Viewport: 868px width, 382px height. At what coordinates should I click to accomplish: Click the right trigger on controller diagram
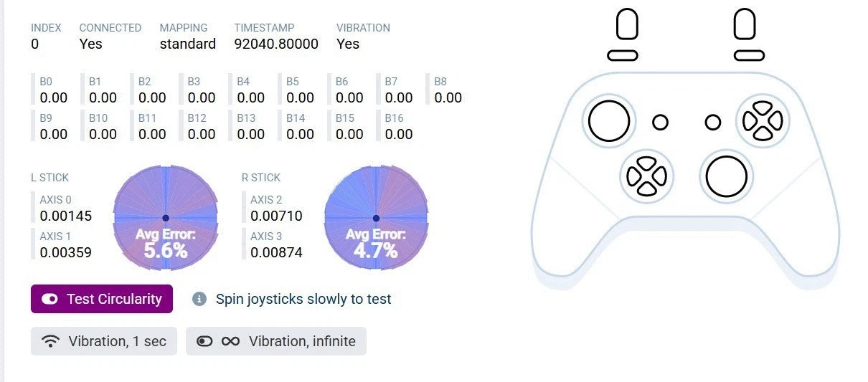click(x=745, y=24)
